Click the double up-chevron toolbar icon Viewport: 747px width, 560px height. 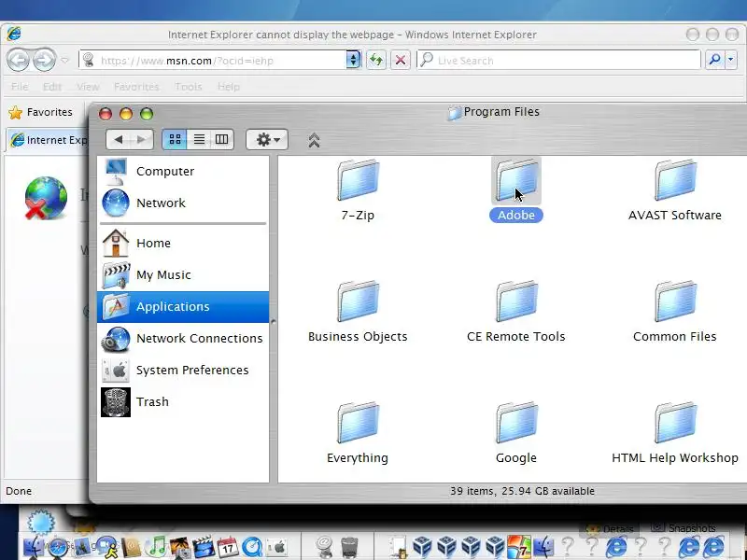(314, 141)
